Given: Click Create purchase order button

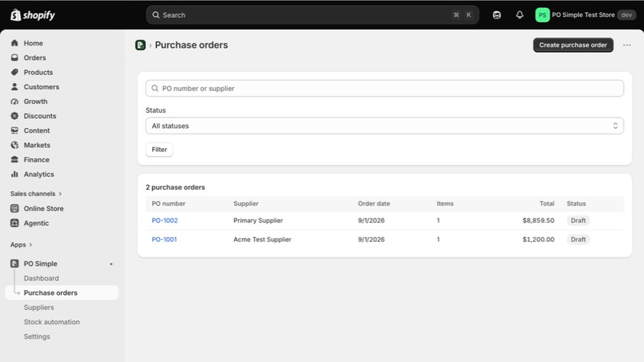Looking at the screenshot, I should [573, 45].
